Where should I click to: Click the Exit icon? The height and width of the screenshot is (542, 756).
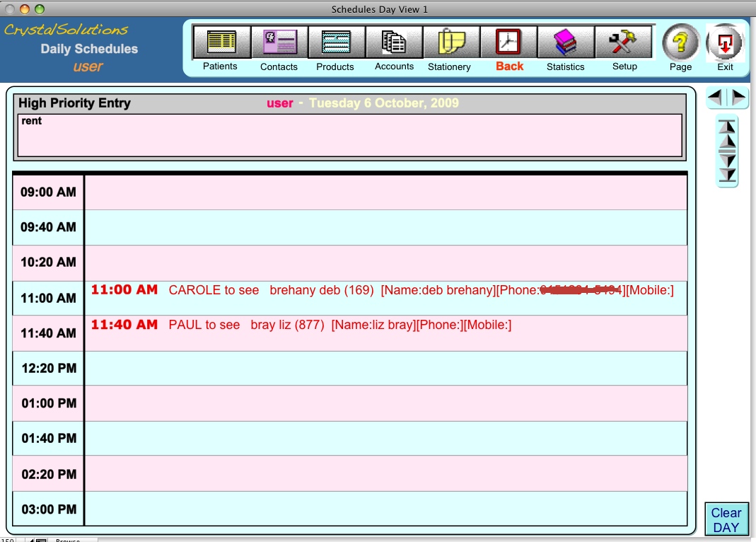tap(725, 42)
